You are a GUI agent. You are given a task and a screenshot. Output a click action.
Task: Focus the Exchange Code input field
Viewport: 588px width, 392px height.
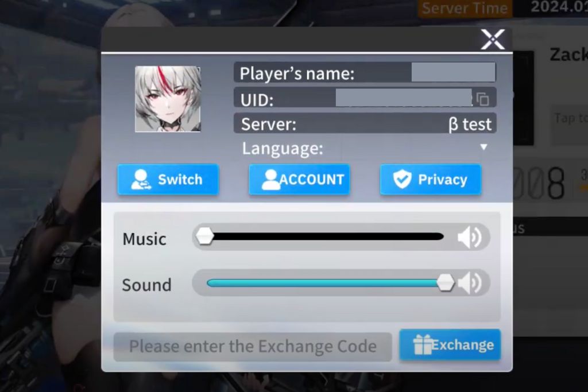(x=253, y=347)
